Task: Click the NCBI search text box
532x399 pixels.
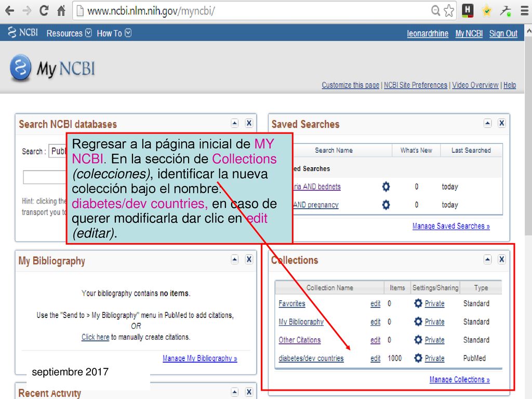Action: pyautogui.click(x=45, y=177)
